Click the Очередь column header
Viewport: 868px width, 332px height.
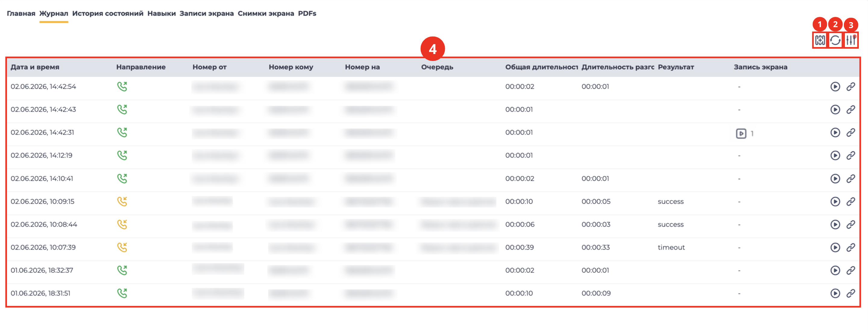click(437, 67)
